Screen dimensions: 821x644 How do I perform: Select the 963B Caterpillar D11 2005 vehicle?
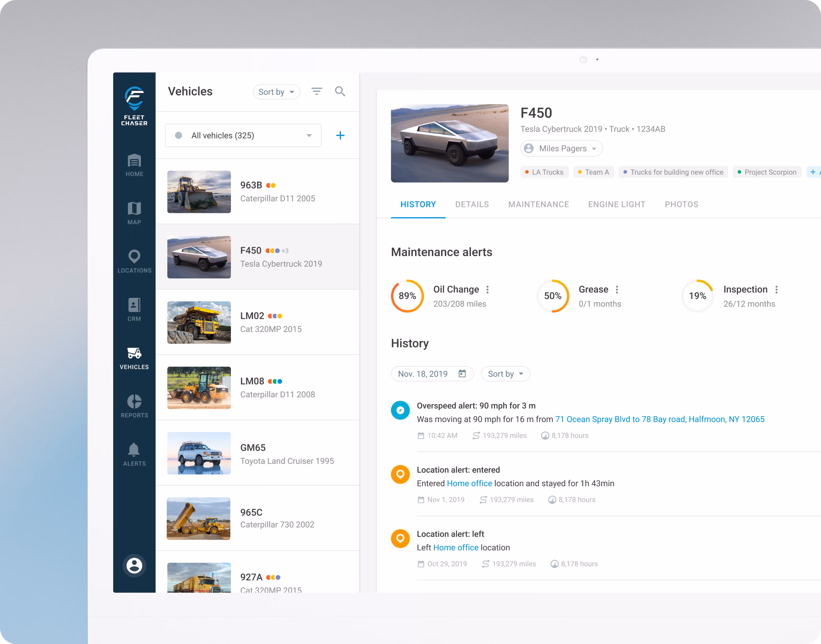(258, 192)
